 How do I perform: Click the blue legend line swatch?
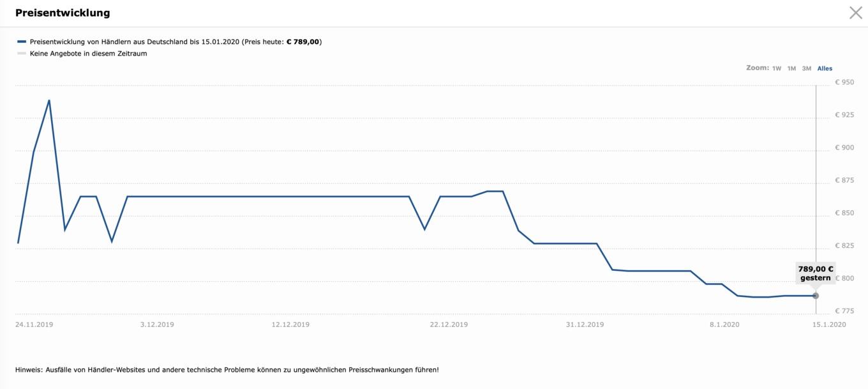pyautogui.click(x=22, y=42)
